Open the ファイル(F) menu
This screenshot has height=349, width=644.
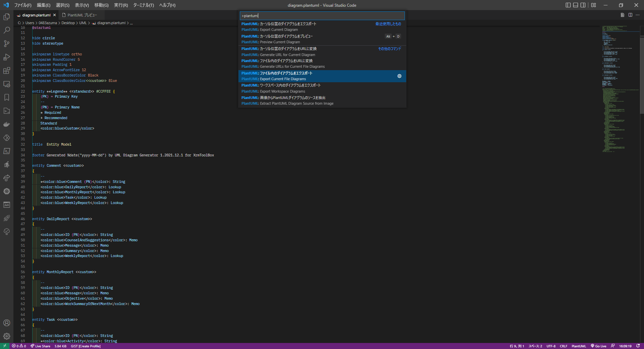(x=23, y=5)
